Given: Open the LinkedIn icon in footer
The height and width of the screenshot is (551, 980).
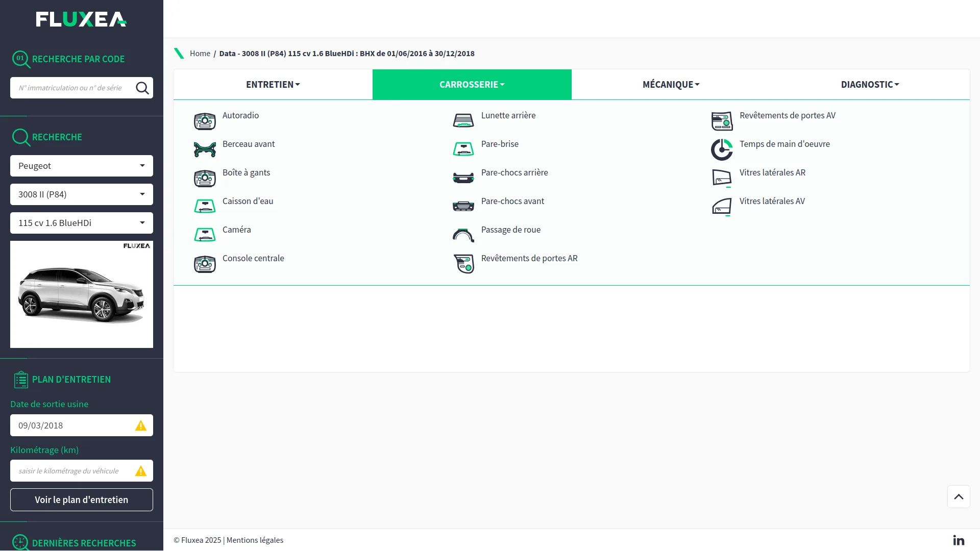Looking at the screenshot, I should click(x=959, y=540).
